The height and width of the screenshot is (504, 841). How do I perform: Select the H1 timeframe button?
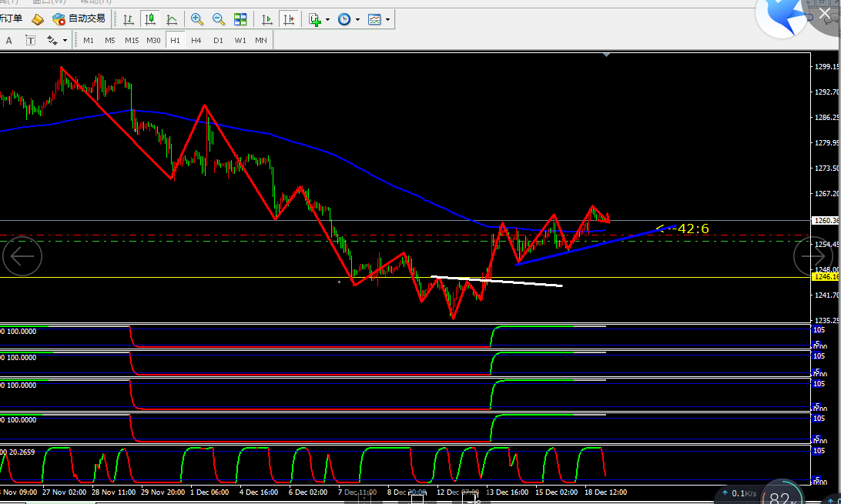click(175, 40)
